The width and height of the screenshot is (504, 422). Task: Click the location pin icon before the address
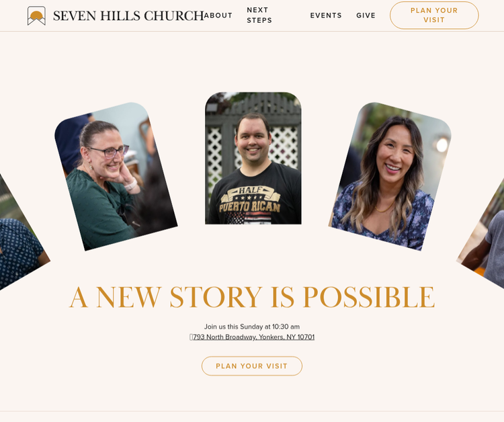pyautogui.click(x=191, y=337)
